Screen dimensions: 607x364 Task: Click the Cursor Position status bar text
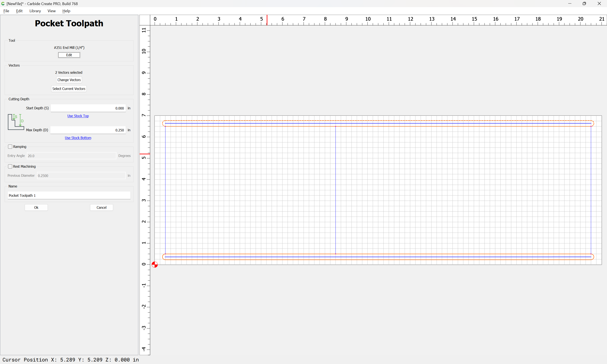[x=71, y=360]
